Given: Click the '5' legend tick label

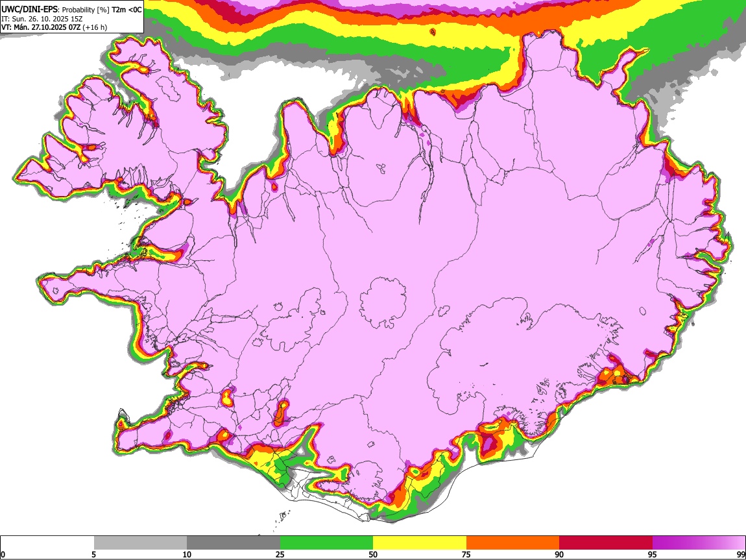Looking at the screenshot, I should pyautogui.click(x=93, y=555).
